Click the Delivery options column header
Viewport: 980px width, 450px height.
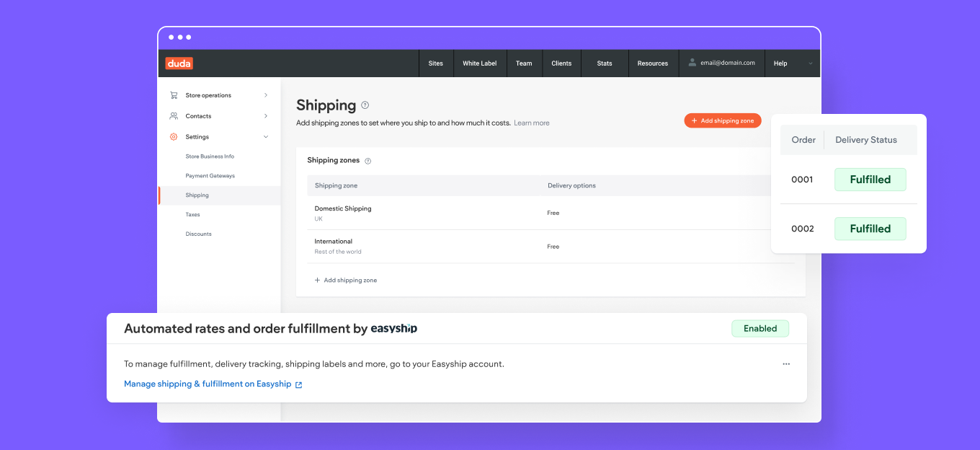coord(571,186)
